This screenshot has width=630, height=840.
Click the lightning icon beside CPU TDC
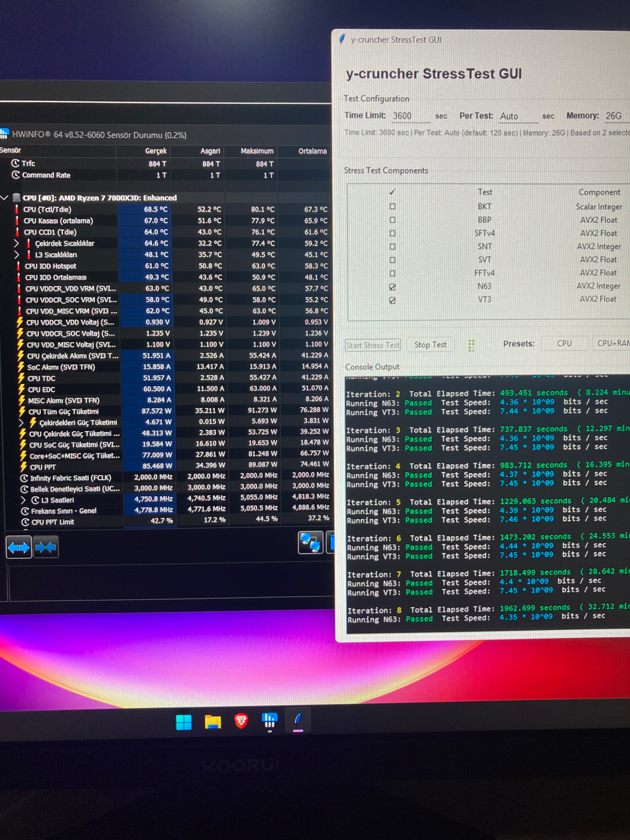[x=21, y=378]
